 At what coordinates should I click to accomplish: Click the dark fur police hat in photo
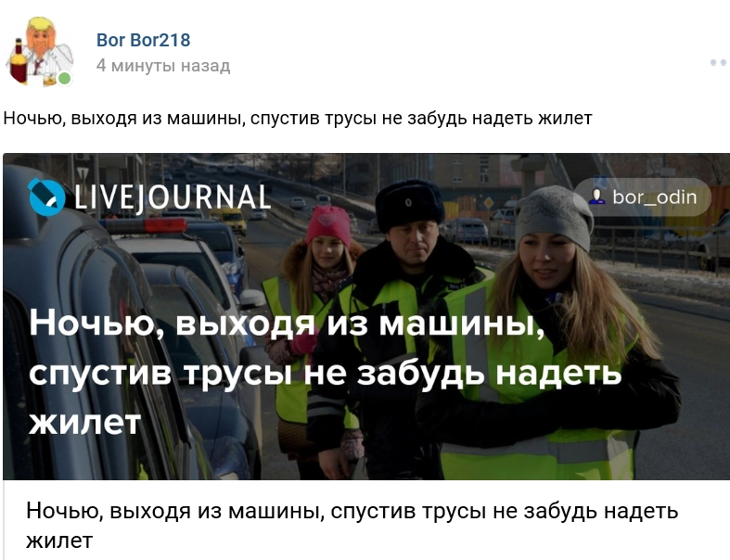click(x=410, y=204)
